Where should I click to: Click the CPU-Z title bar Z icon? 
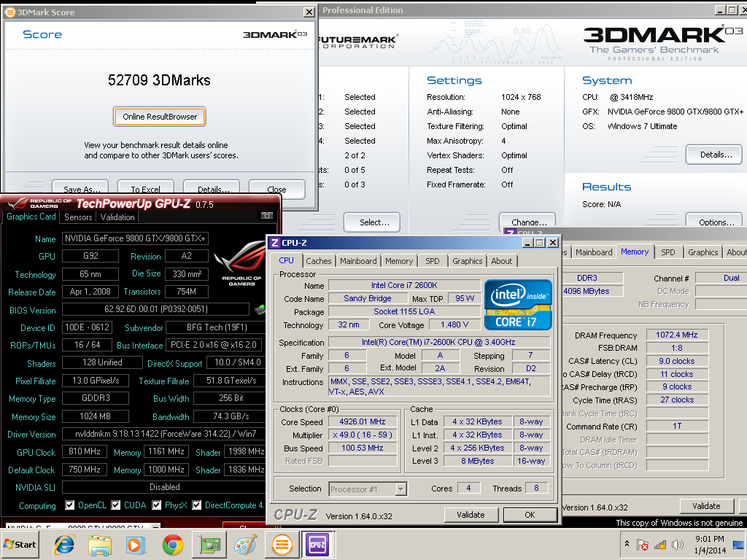pos(275,243)
